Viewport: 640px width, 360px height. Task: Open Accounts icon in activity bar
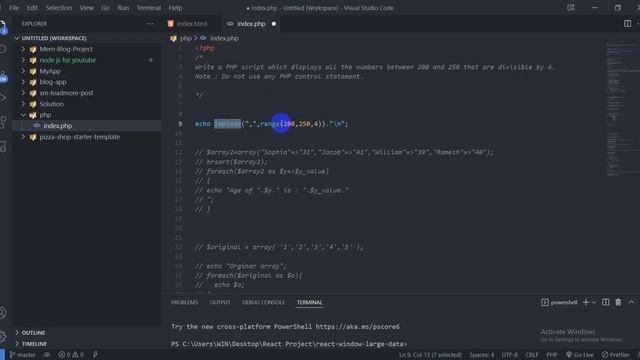point(3,313)
